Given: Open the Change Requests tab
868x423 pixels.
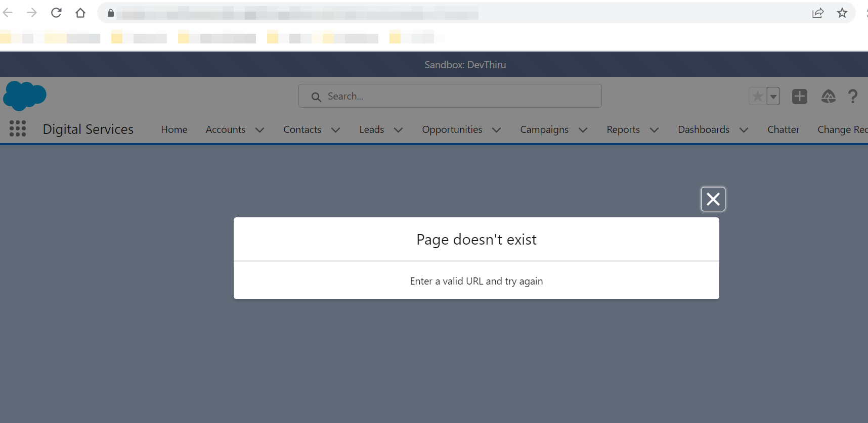Looking at the screenshot, I should coord(843,130).
